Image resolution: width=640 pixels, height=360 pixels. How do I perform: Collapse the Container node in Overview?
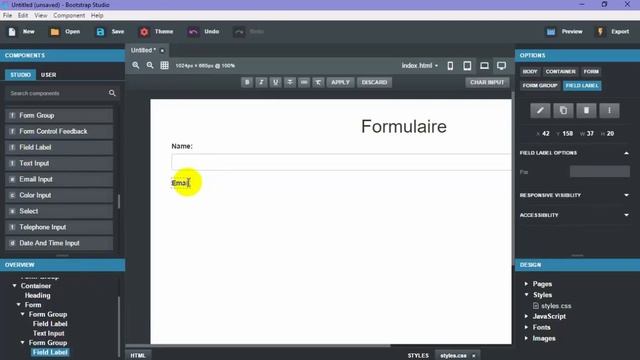point(15,286)
